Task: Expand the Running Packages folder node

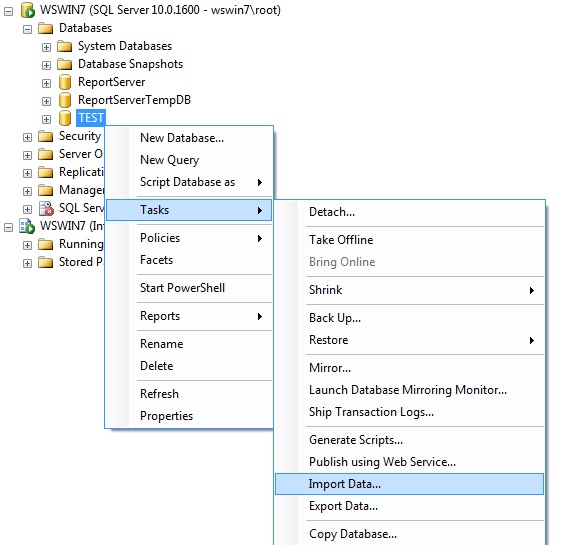Action: click(27, 245)
